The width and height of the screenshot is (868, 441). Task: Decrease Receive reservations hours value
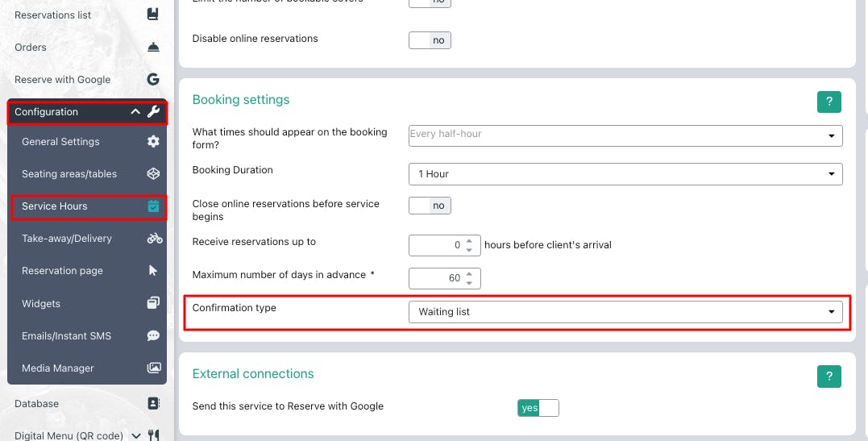click(469, 250)
